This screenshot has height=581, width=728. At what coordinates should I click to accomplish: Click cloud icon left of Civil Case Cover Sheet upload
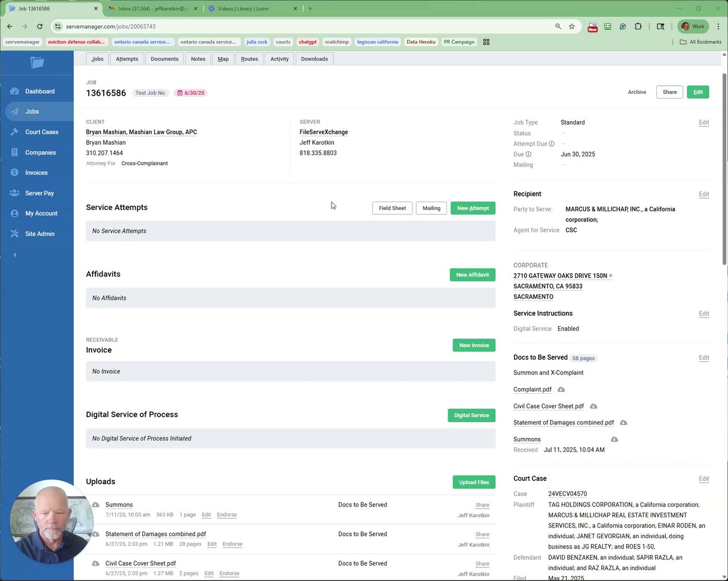96,563
